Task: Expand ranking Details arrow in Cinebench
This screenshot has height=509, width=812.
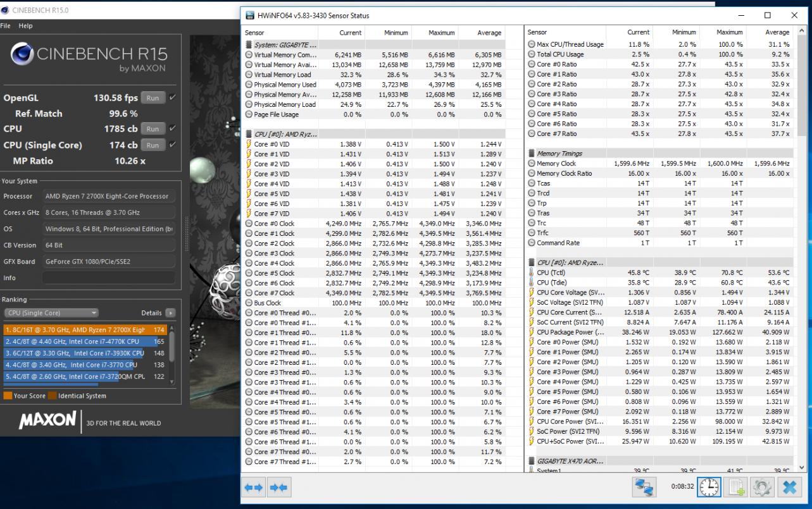Action: click(169, 312)
